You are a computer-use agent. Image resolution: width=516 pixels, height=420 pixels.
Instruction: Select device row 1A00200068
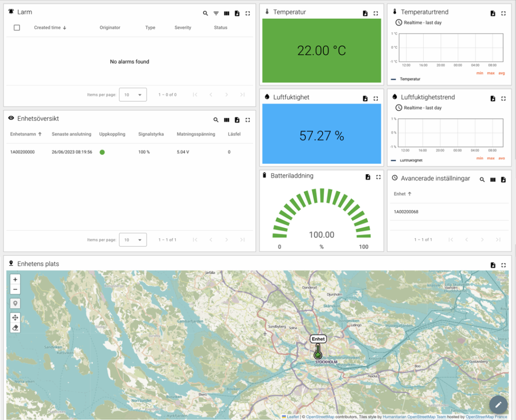tap(406, 212)
